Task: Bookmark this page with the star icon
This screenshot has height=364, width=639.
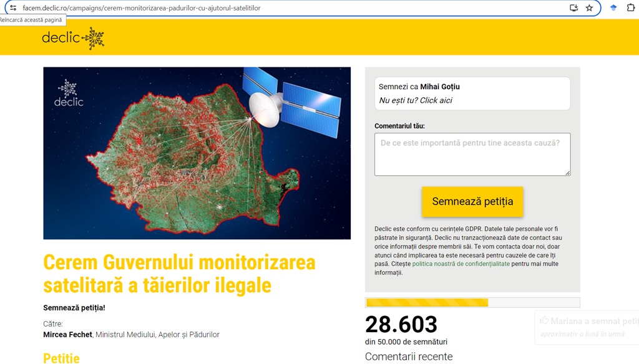Action: (x=589, y=7)
